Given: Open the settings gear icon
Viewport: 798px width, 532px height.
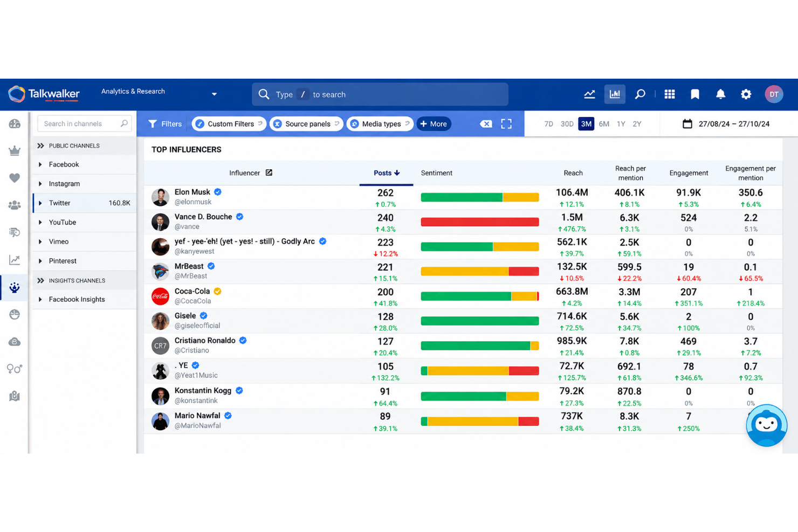Looking at the screenshot, I should (746, 94).
